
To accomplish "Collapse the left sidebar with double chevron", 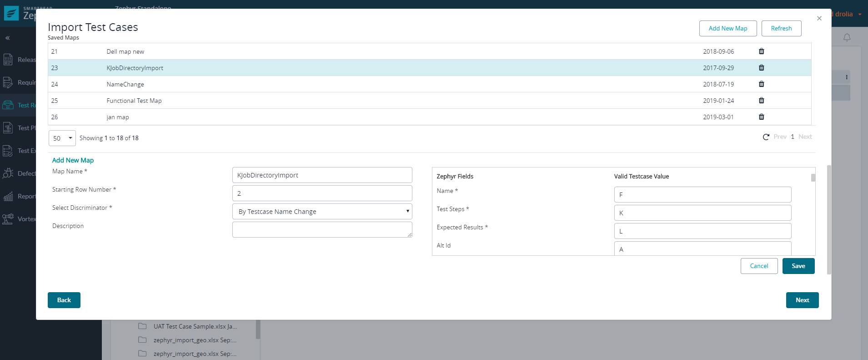I will coord(8,38).
